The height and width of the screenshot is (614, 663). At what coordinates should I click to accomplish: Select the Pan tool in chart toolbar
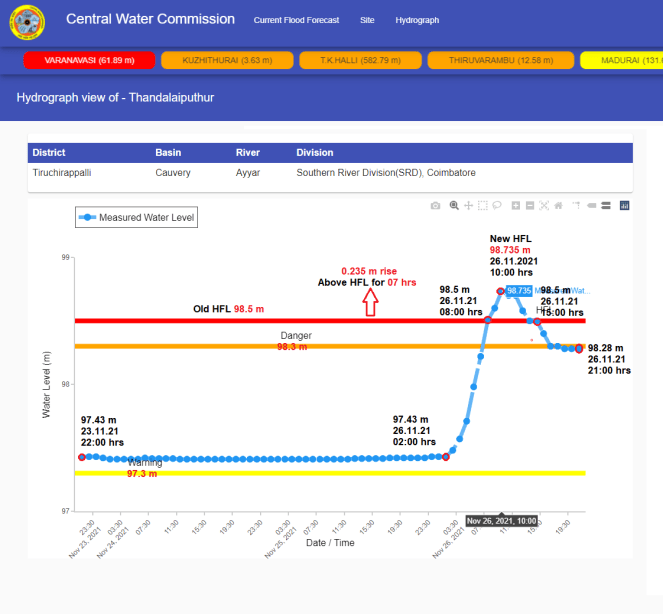(468, 205)
